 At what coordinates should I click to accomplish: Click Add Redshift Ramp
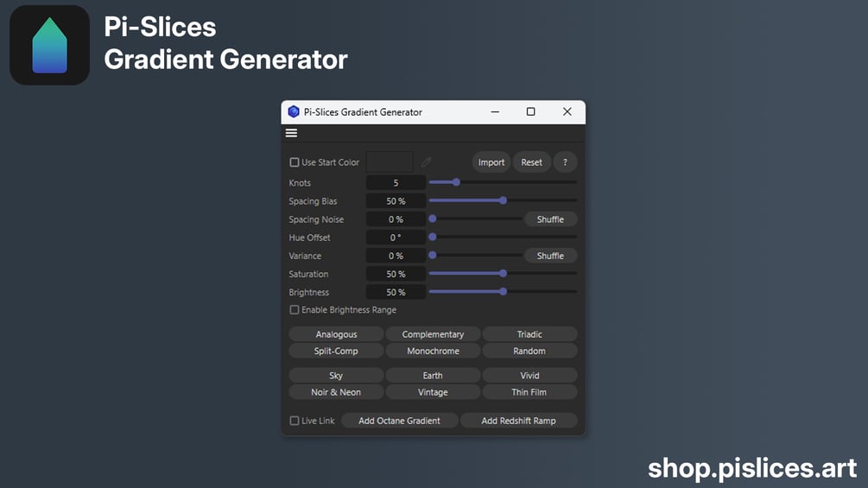pos(519,421)
